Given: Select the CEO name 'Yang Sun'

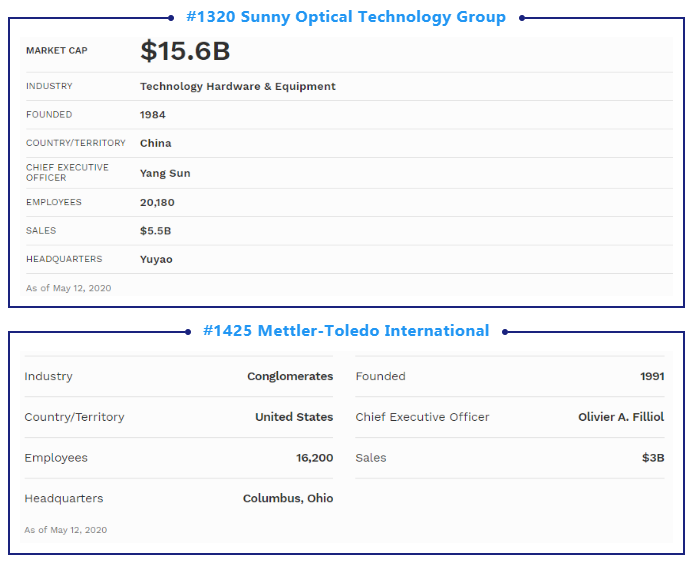Looking at the screenshot, I should [165, 173].
